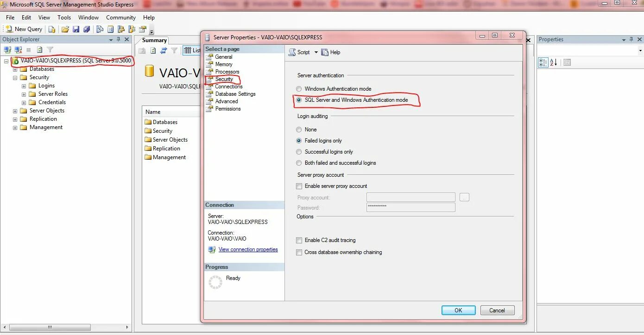Expand the Server Roles tree node
The image size is (644, 335).
coord(24,94)
